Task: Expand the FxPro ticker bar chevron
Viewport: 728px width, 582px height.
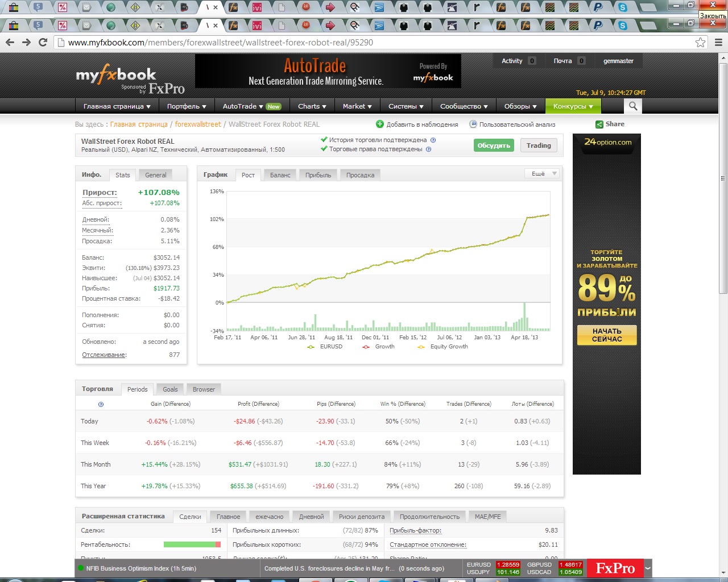Action: tap(647, 568)
